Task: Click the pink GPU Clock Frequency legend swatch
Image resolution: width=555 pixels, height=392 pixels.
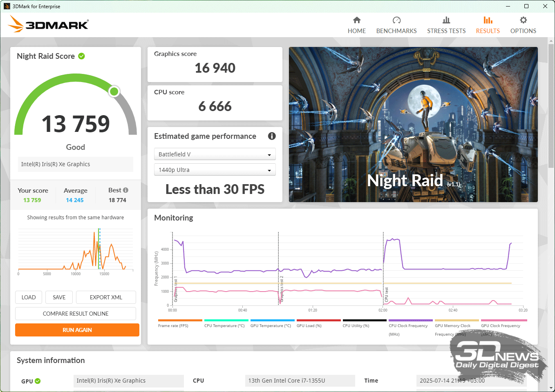Action: tap(504, 321)
